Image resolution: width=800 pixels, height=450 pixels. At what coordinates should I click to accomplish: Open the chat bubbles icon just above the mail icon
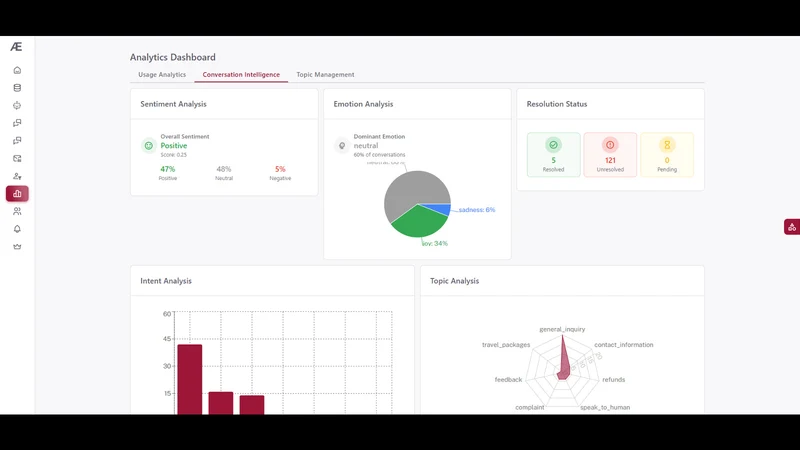pyautogui.click(x=17, y=141)
